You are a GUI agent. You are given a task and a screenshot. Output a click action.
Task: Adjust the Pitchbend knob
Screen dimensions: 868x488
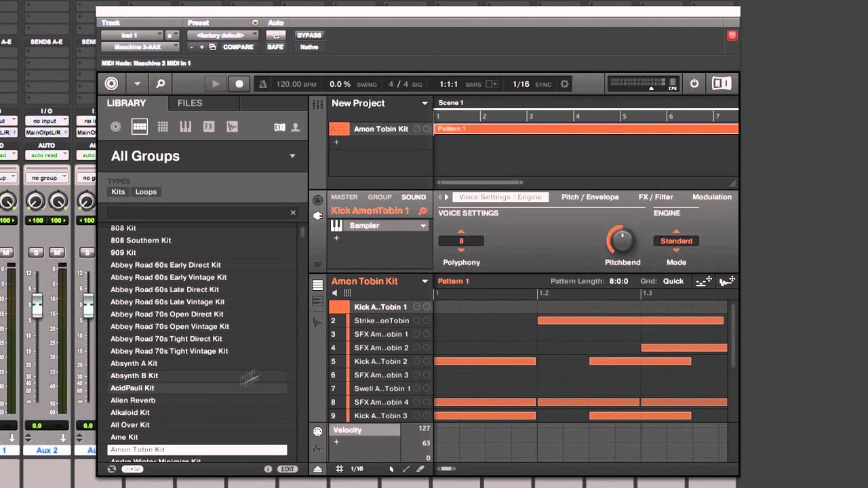click(622, 241)
